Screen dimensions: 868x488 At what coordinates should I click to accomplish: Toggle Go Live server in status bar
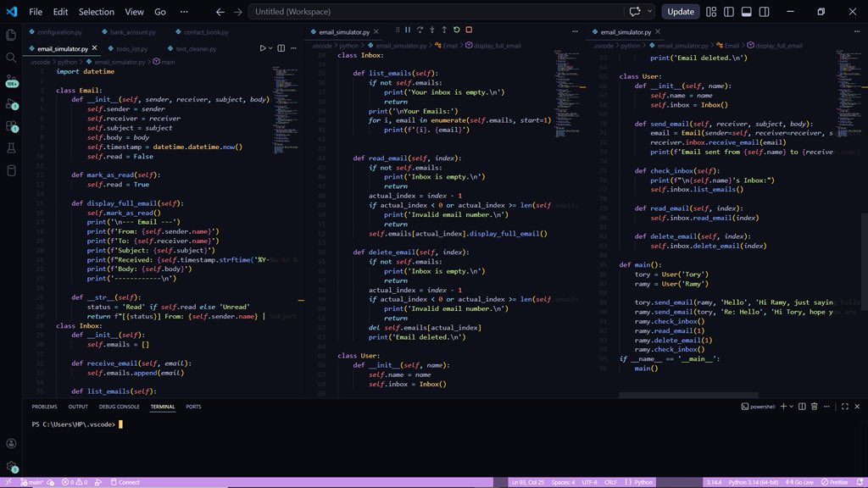coord(800,482)
